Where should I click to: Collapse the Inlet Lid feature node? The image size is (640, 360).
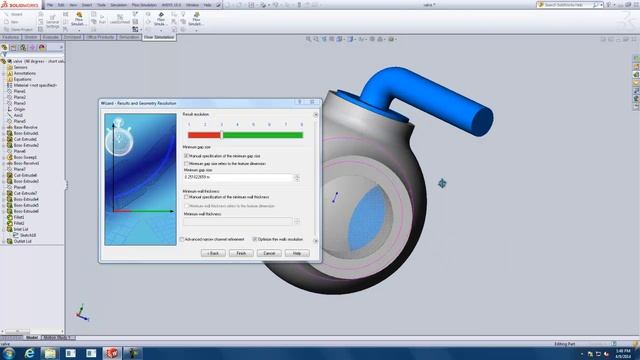point(4,229)
